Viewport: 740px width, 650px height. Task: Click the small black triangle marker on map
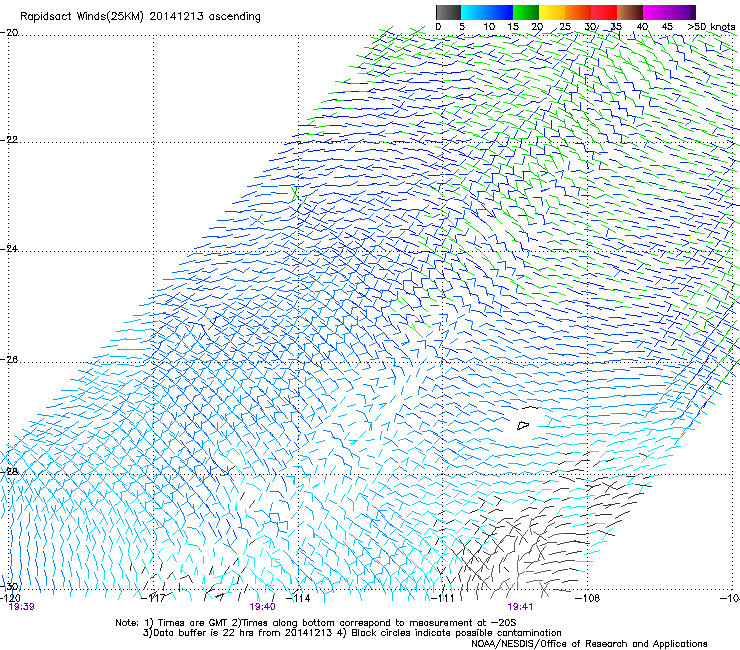click(x=523, y=425)
